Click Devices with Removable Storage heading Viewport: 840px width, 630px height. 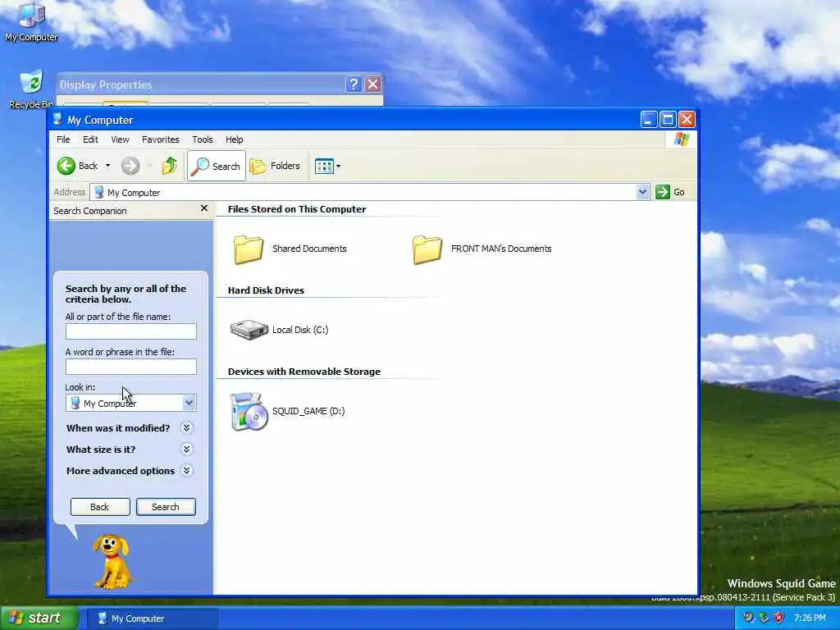tap(304, 372)
